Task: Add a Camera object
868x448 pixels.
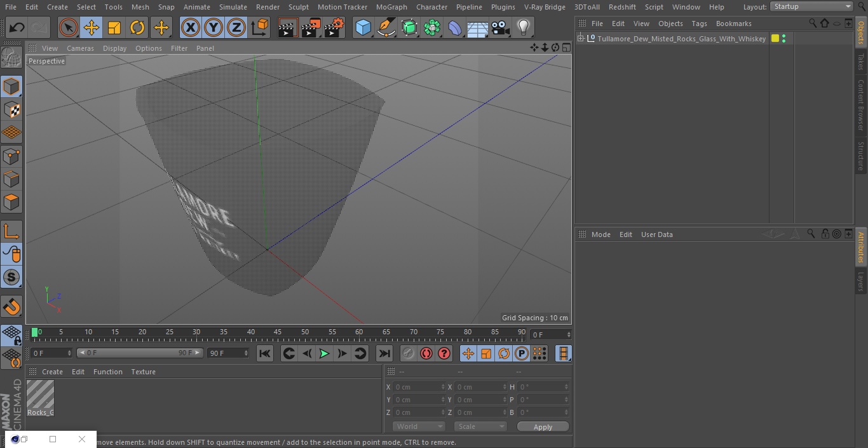Action: 501,28
